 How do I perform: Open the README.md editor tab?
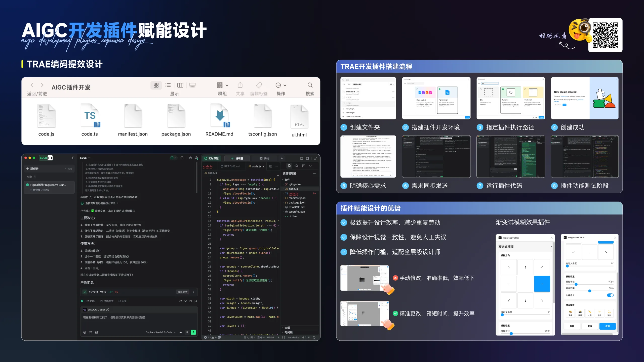pos(230,166)
